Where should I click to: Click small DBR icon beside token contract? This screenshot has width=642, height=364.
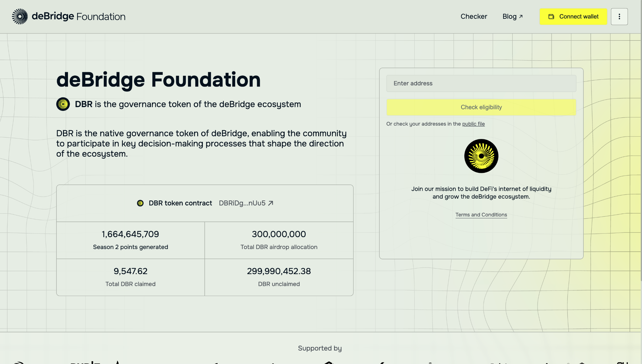pos(140,203)
